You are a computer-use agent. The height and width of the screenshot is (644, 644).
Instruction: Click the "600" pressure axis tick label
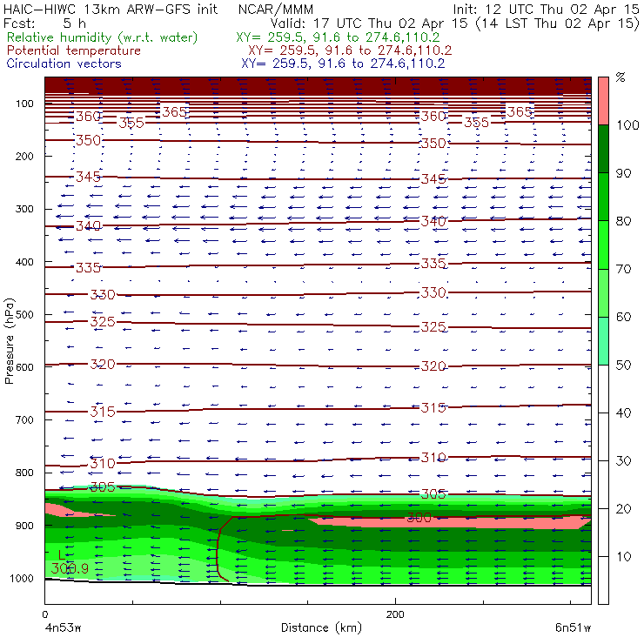24,367
